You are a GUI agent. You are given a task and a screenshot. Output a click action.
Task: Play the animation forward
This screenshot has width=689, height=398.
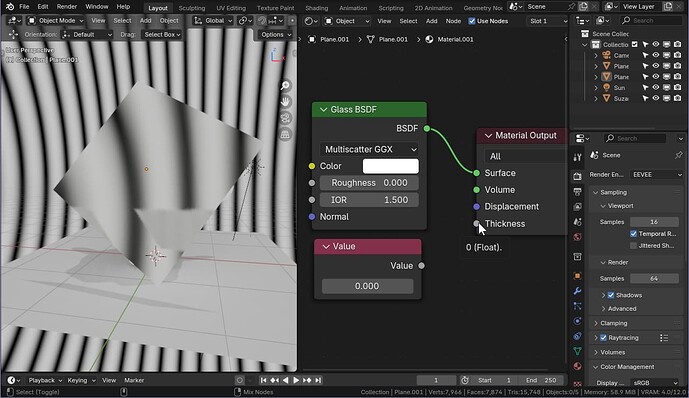point(296,380)
